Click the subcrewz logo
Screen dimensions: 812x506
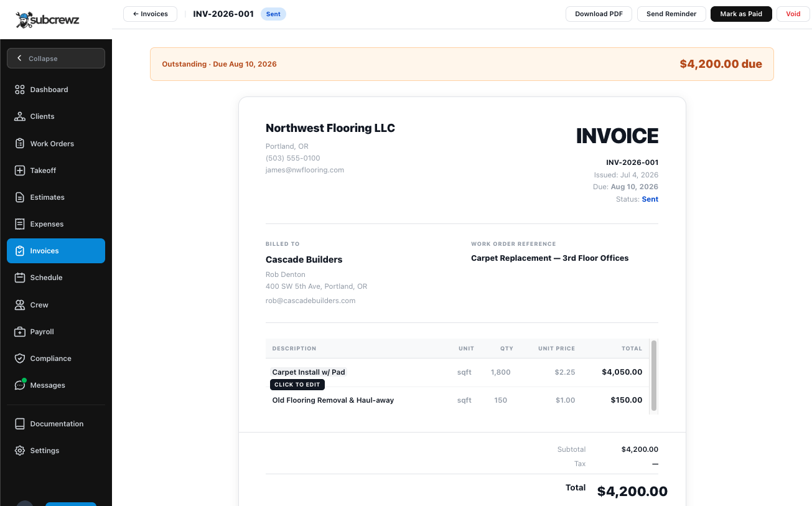47,20
